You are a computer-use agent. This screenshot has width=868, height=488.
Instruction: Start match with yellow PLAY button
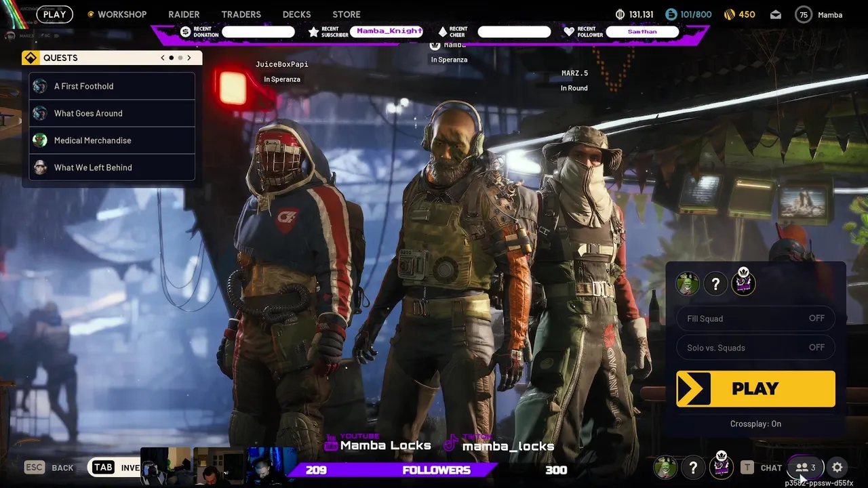pyautogui.click(x=755, y=388)
